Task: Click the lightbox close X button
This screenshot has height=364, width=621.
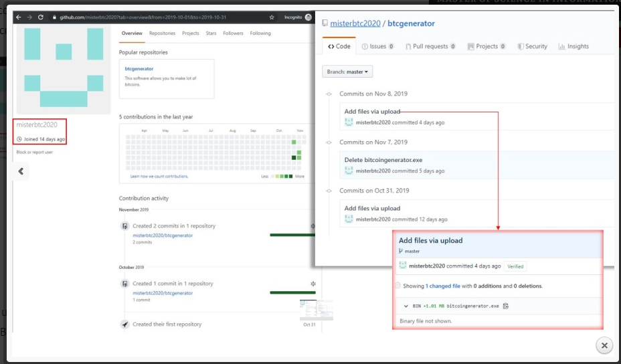Action: [x=604, y=345]
